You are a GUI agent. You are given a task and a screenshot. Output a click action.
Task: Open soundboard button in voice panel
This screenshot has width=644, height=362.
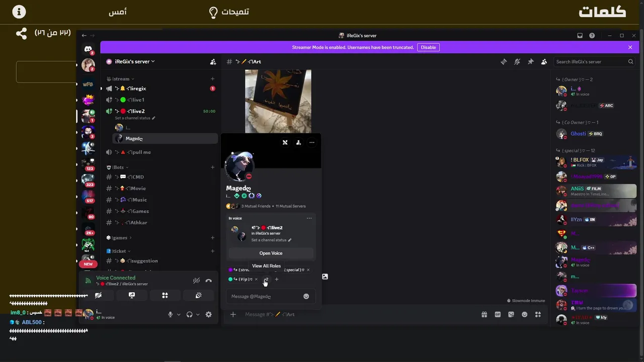(x=198, y=296)
